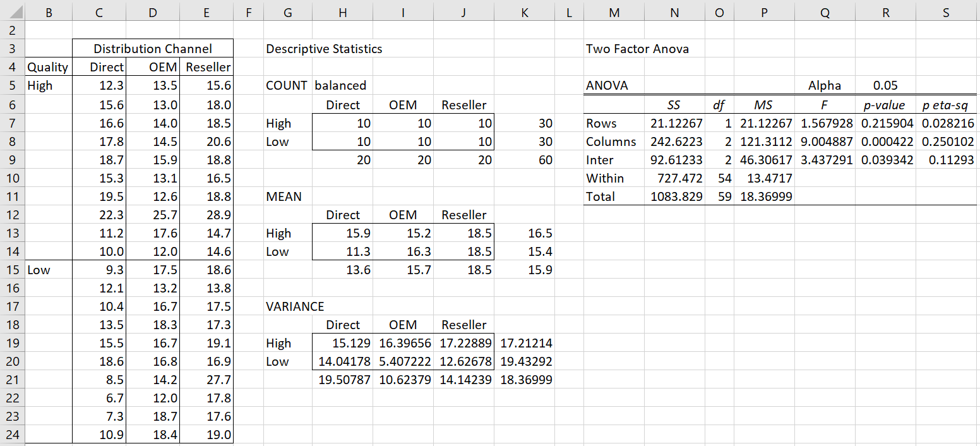The height and width of the screenshot is (446, 980).
Task: Select column header C
Action: pyautogui.click(x=99, y=11)
